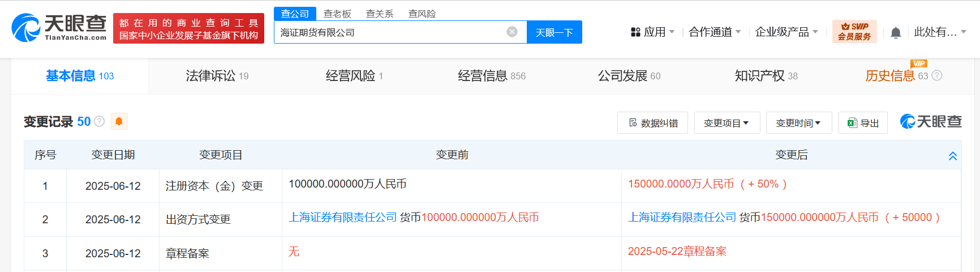Select the 公司发展 60 tab
The image size is (980, 272).
[x=629, y=76]
